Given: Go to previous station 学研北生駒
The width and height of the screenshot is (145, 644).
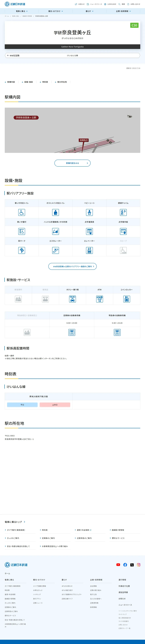Looking at the screenshot, I should click(13, 56).
